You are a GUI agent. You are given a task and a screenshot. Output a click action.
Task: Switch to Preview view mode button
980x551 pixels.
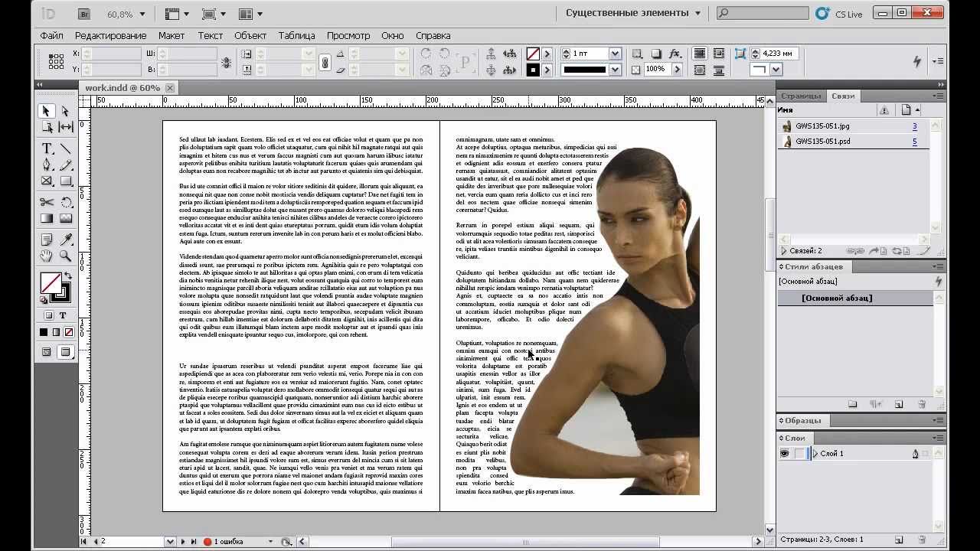(66, 352)
